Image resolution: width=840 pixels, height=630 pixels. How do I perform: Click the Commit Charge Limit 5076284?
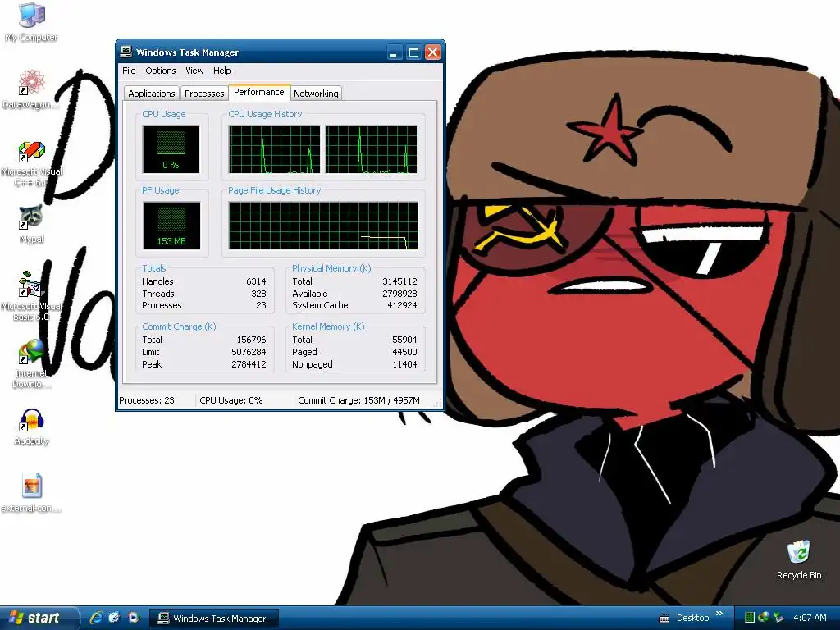click(249, 352)
